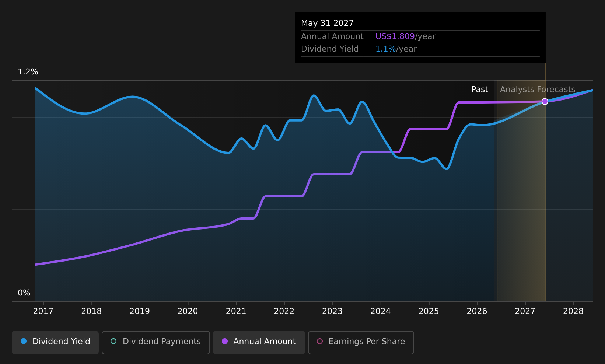The width and height of the screenshot is (605, 364).
Task: Click the 1.2% y-axis label
Action: pyautogui.click(x=28, y=72)
